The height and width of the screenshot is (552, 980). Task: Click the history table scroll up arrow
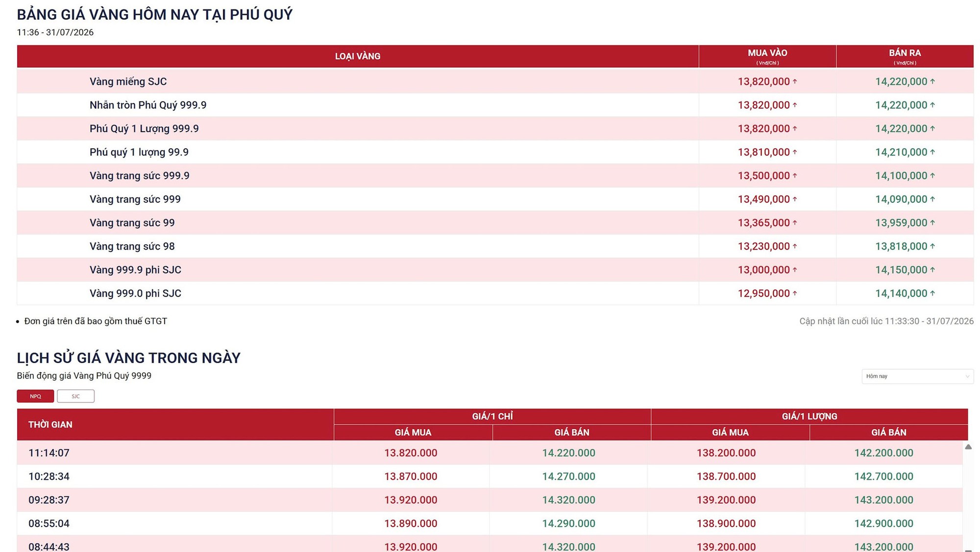click(x=968, y=447)
